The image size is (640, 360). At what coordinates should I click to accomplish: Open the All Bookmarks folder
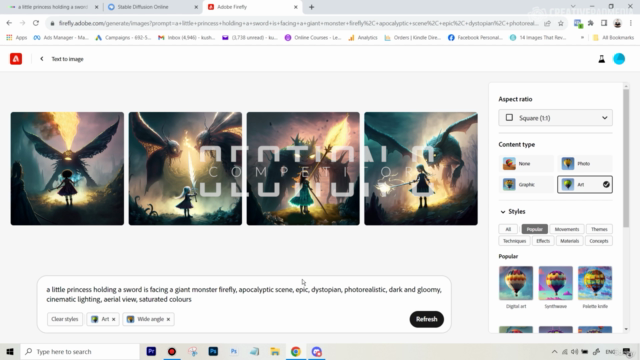[x=613, y=38]
